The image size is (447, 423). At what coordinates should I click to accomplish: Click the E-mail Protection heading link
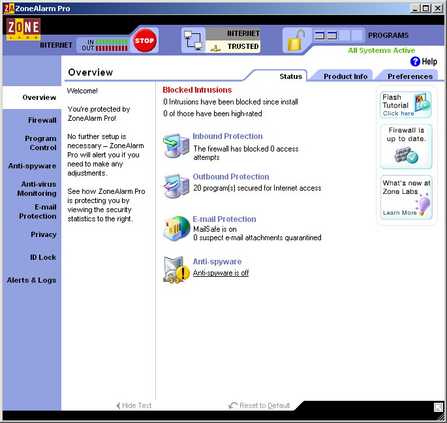click(x=225, y=219)
